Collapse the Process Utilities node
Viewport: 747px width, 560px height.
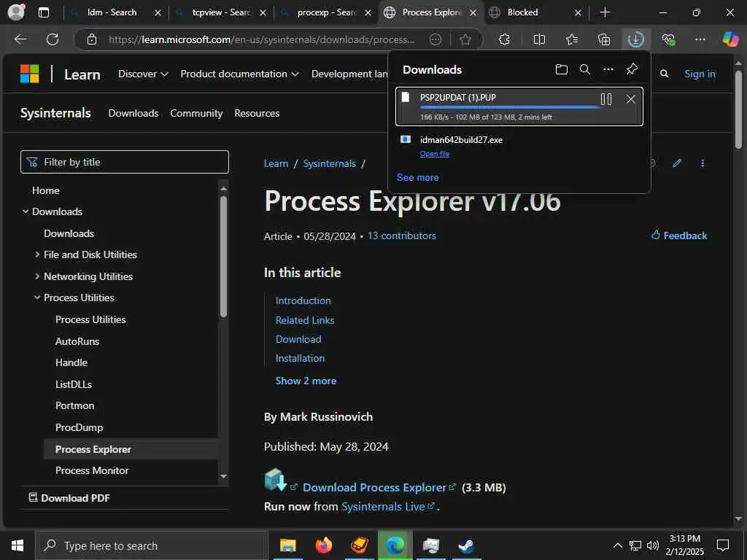click(x=37, y=297)
